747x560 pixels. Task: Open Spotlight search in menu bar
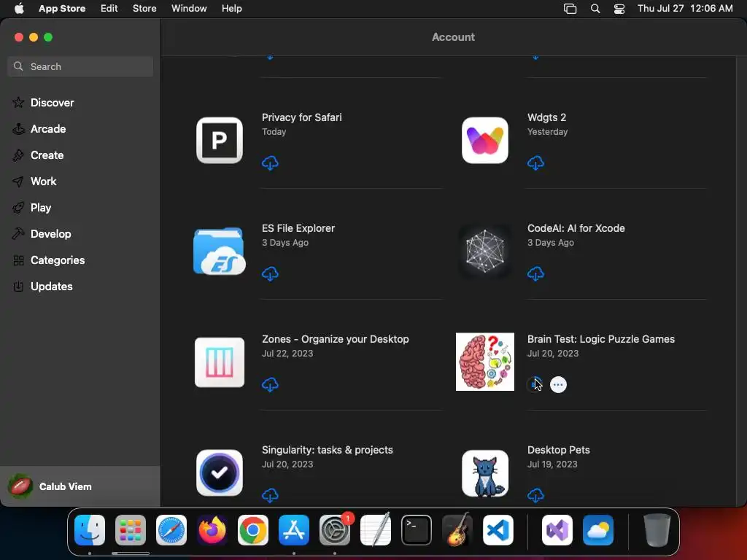(595, 9)
